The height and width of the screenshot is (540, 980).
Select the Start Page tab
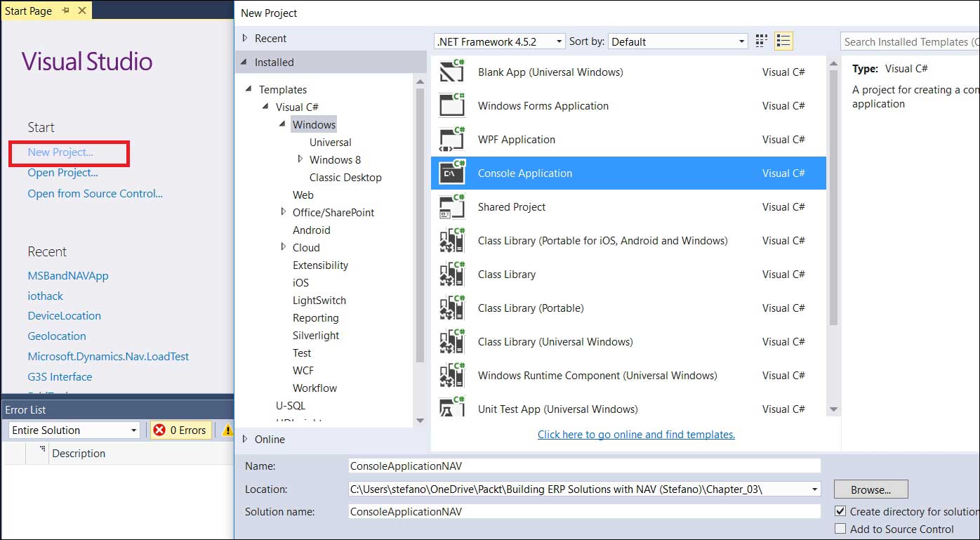click(29, 11)
